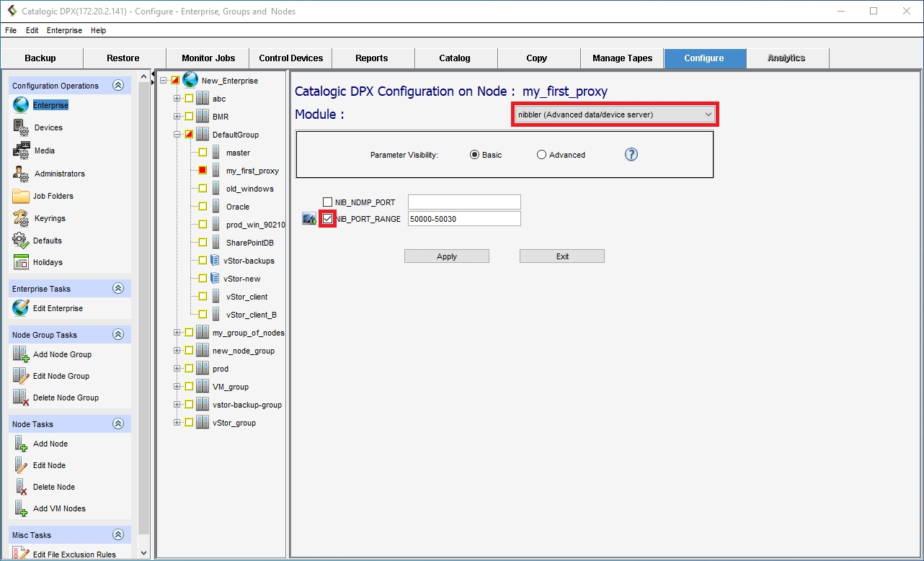Click the Holidays calendar icon
Image resolution: width=924 pixels, height=561 pixels.
21,262
